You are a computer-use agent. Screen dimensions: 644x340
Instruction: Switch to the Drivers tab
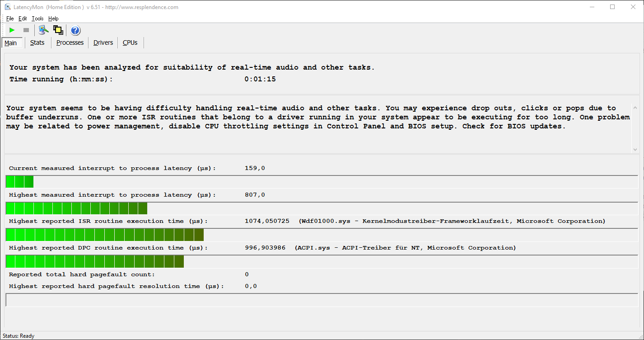pyautogui.click(x=103, y=42)
